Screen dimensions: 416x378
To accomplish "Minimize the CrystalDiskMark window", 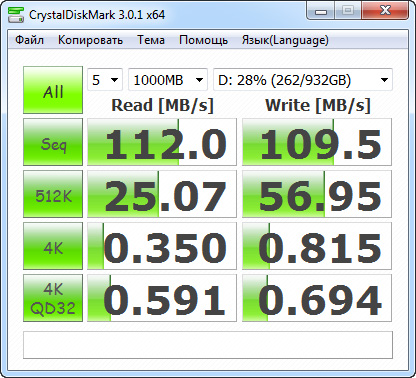I will click(x=321, y=11).
